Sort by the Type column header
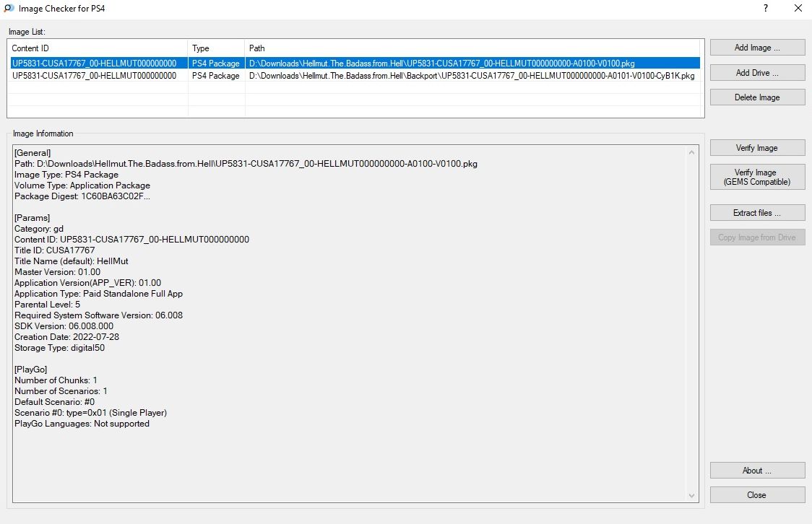Image resolution: width=812 pixels, height=524 pixels. point(216,48)
